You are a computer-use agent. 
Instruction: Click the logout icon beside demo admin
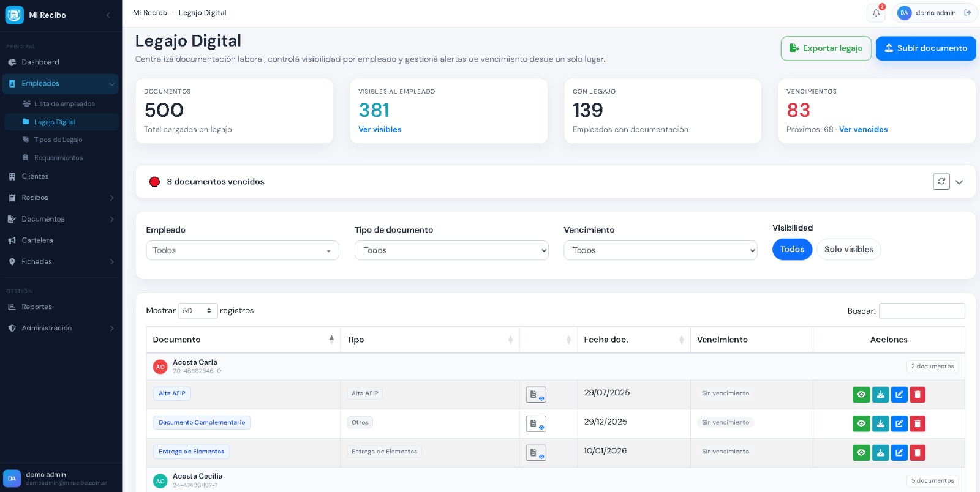tap(968, 13)
